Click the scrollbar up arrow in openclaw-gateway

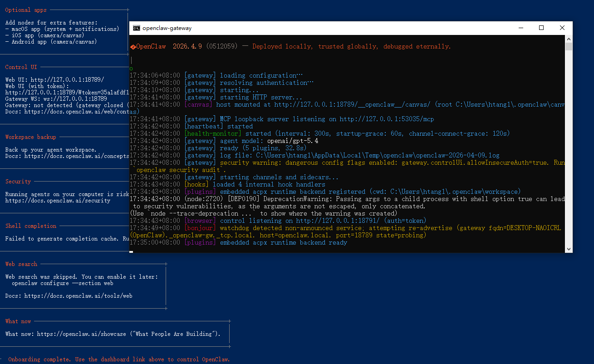569,39
